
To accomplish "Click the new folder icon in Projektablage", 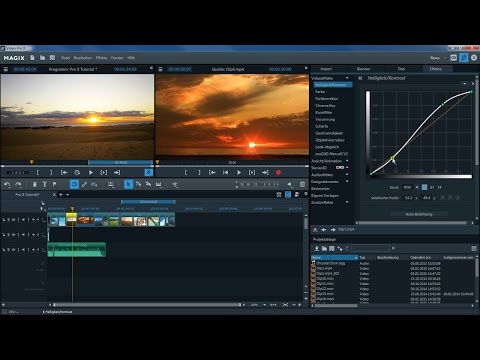I will (x=324, y=248).
